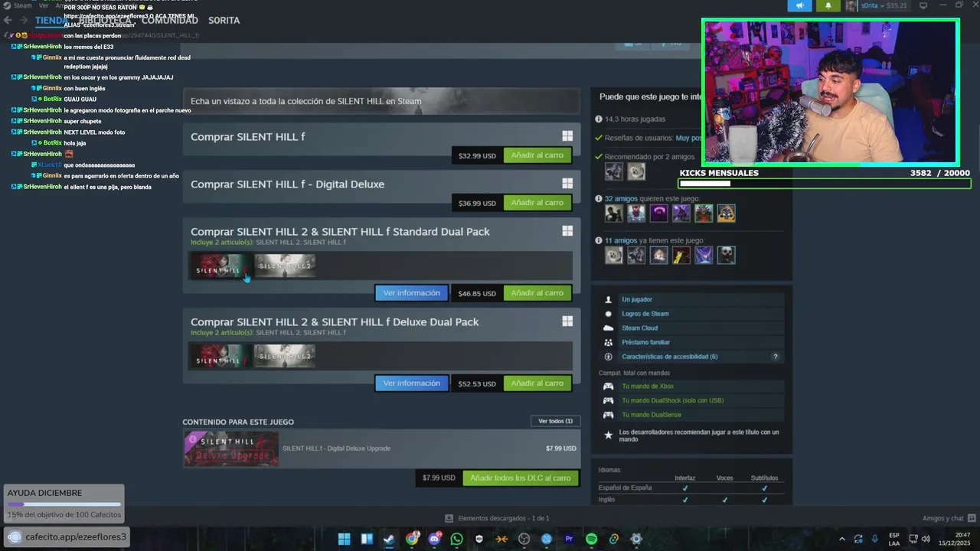Click the first avatar under Recomendado por 2 amigos
Image resolution: width=980 pixels, height=551 pixels.
pos(614,171)
